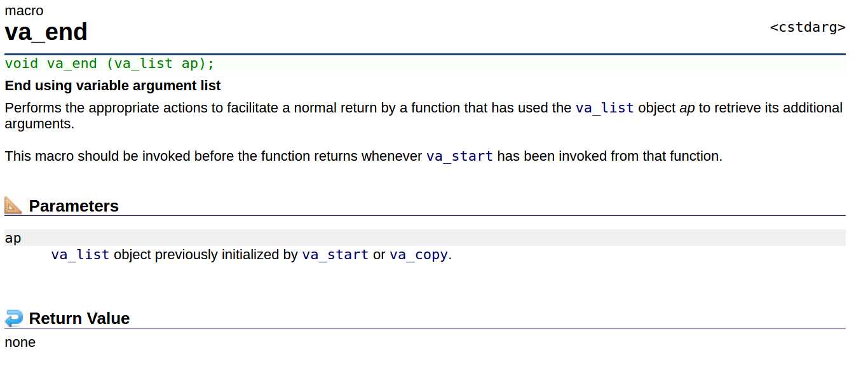
Task: Click the 'void' keyword in the prototype
Action: click(x=22, y=64)
